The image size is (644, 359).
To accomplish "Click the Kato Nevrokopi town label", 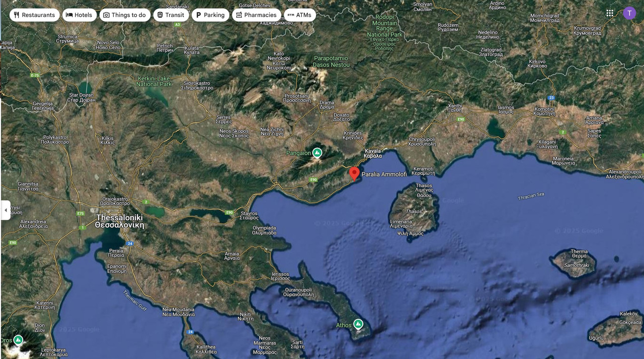I will [279, 61].
